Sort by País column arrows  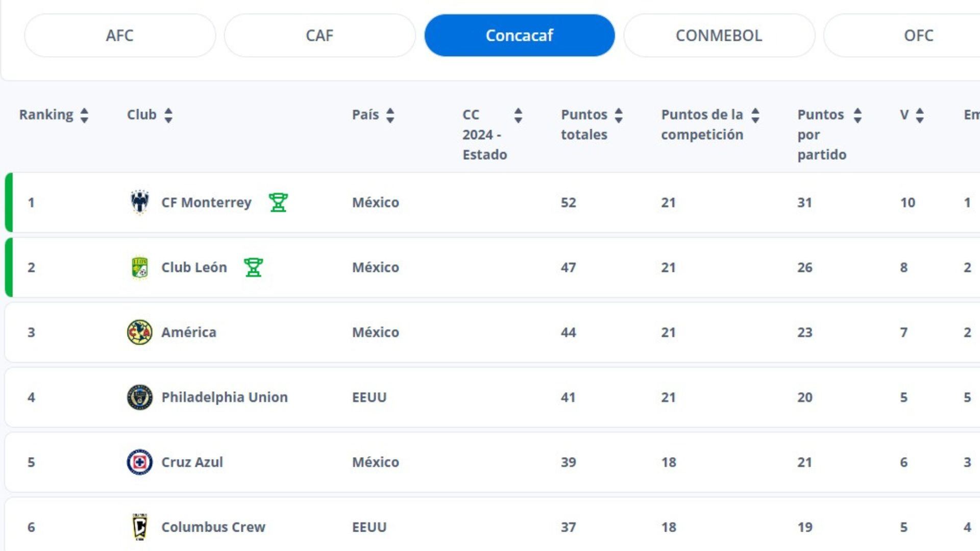point(390,115)
